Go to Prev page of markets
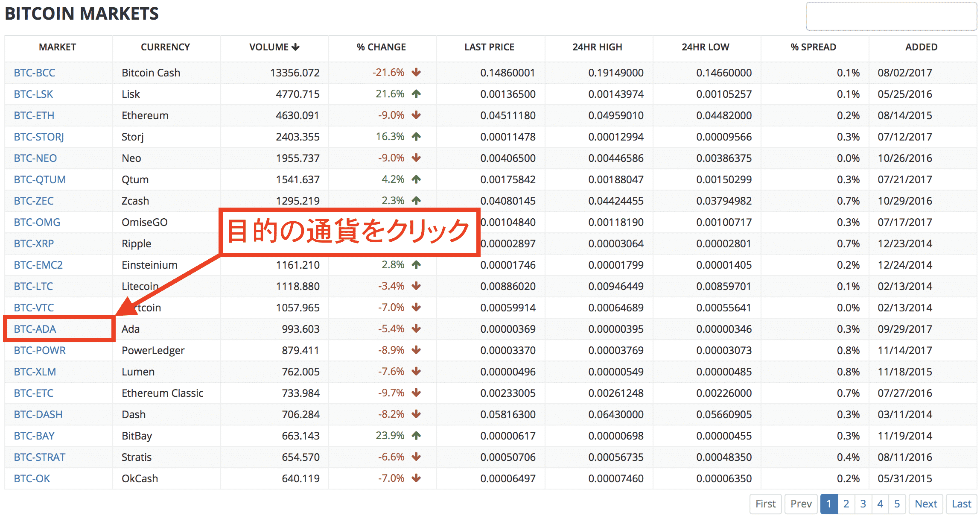This screenshot has width=980, height=516. [801, 504]
